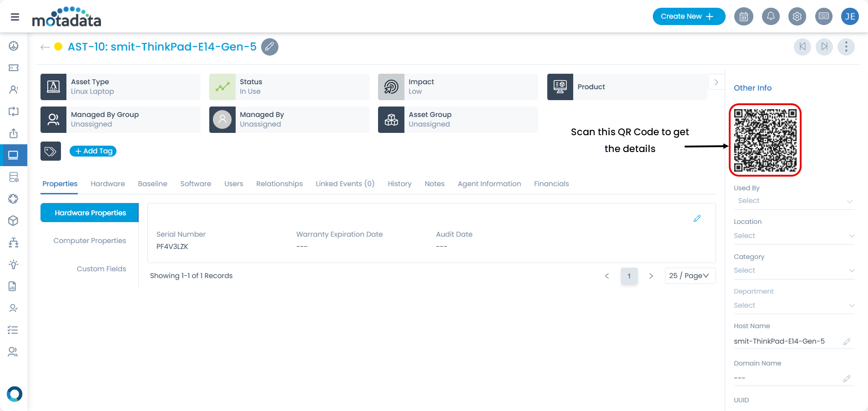Expand the Category select dropdown
The width and height of the screenshot is (868, 411).
click(x=794, y=270)
